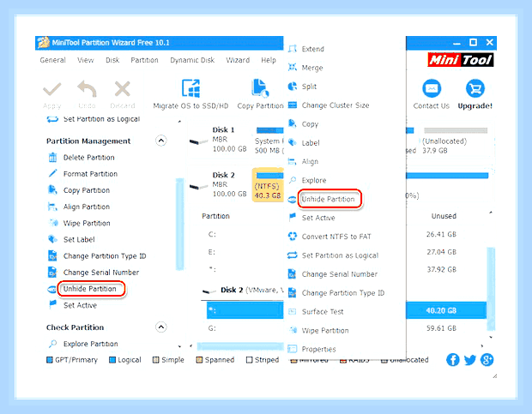
Task: Collapse the Check Partition section
Action: pyautogui.click(x=161, y=327)
